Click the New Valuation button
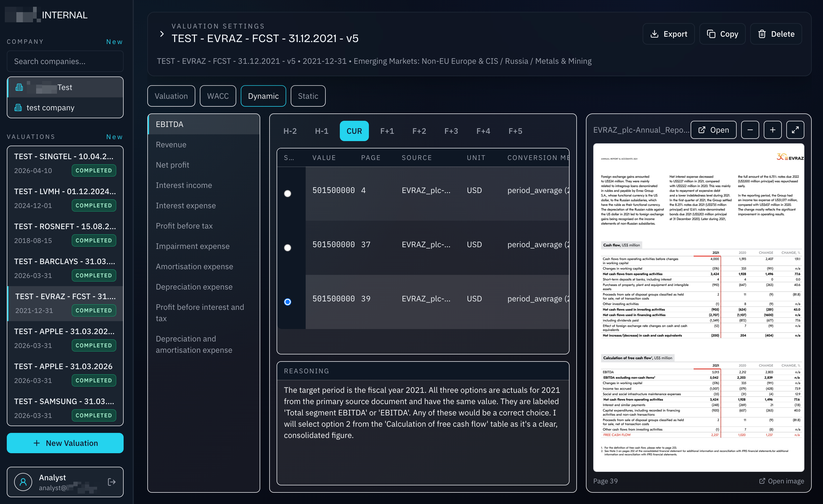Image resolution: width=823 pixels, height=504 pixels. (x=65, y=443)
